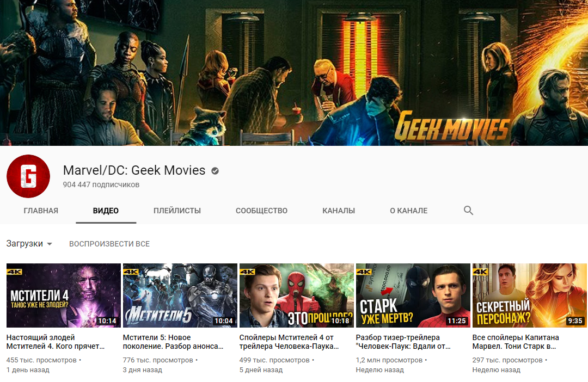Image resolution: width=588 pixels, height=382 pixels.
Task: Open video title Все спойлеры Капитана Марвел
Action: pyautogui.click(x=516, y=342)
